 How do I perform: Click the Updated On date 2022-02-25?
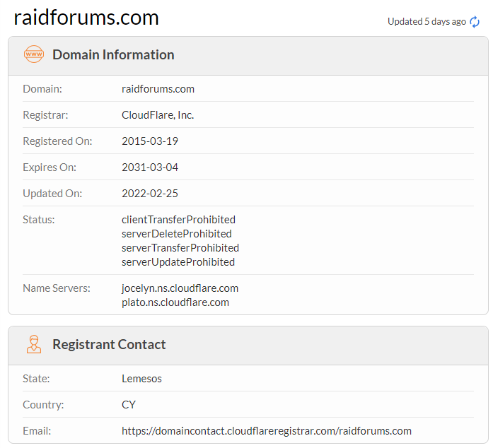[150, 194]
